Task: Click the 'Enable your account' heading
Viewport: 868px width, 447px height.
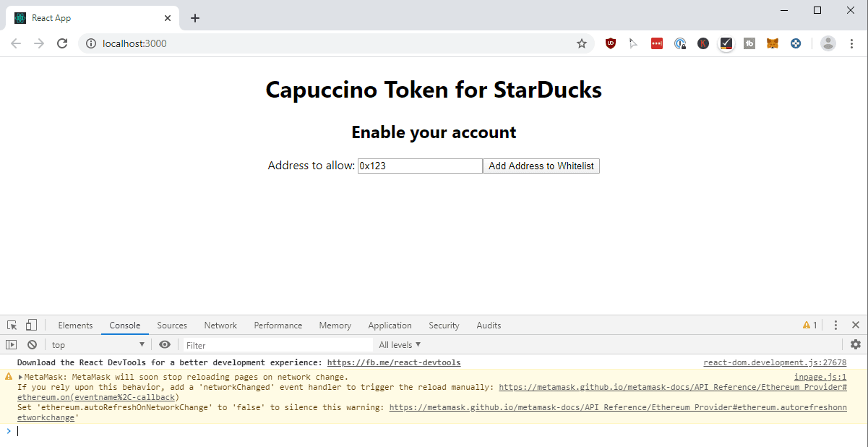Action: (434, 132)
